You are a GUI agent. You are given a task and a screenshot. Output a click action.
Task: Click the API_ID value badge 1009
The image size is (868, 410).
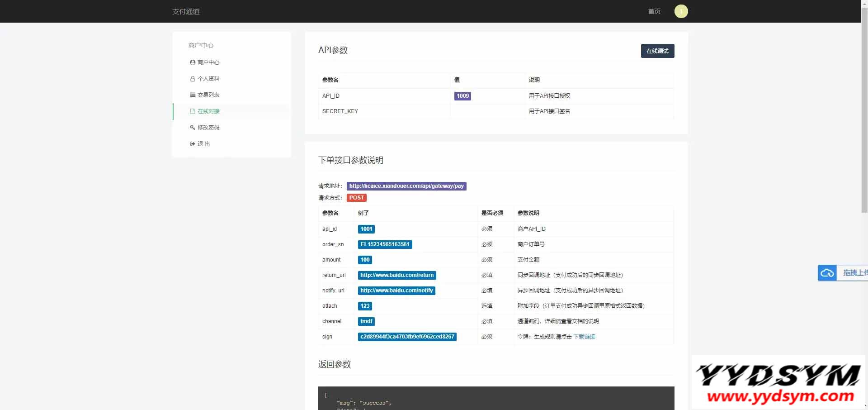462,96
